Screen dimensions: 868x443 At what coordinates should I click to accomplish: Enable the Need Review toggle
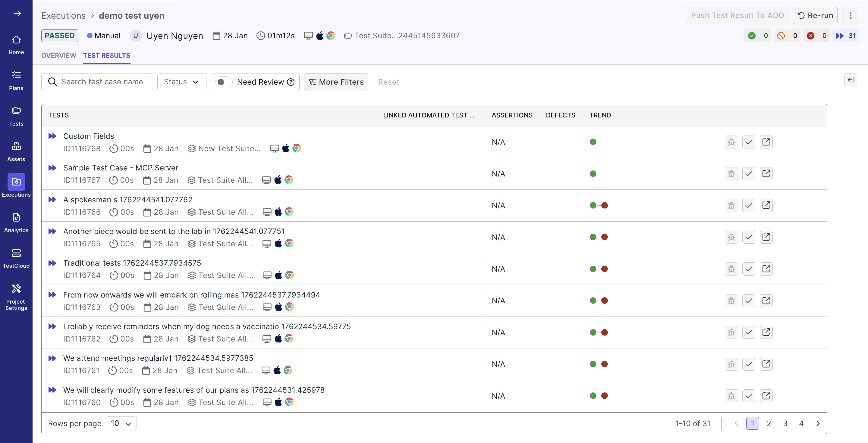pos(223,82)
